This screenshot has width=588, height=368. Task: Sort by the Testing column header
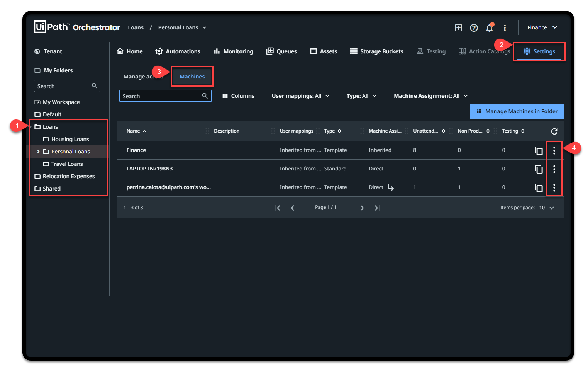[x=513, y=131]
